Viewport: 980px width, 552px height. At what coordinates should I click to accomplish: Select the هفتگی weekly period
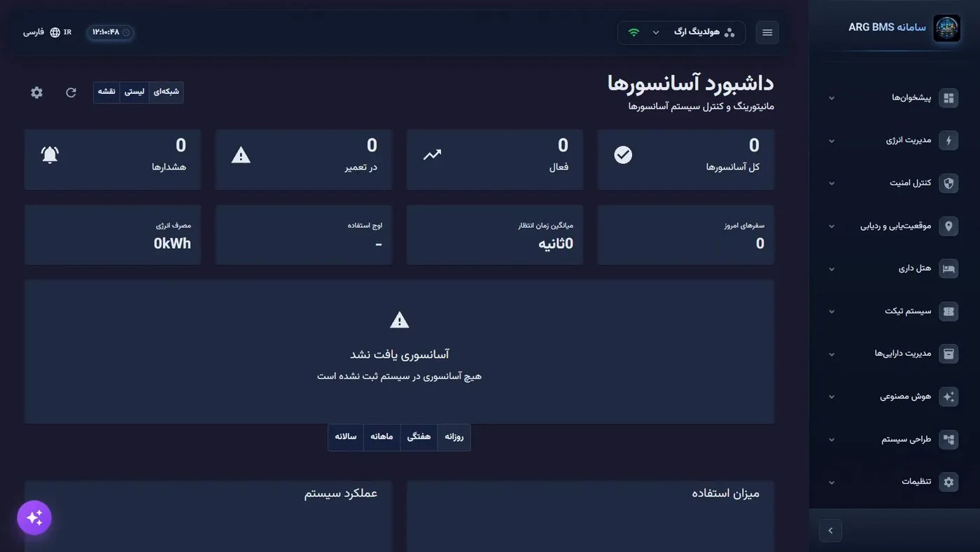click(419, 436)
